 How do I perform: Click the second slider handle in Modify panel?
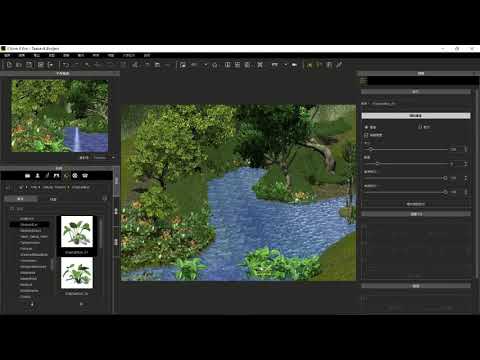[x=378, y=164]
